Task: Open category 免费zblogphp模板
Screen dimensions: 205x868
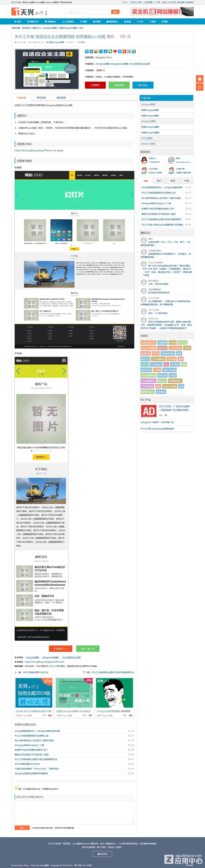Action: coord(150,127)
